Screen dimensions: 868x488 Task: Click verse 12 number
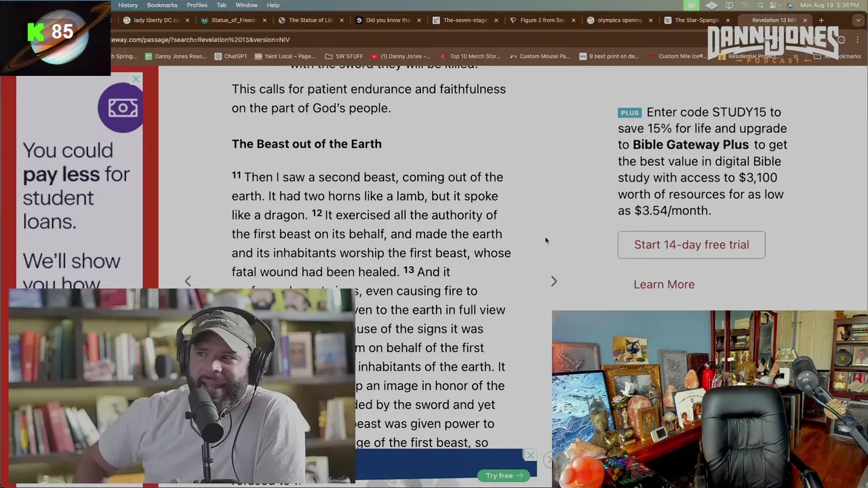[317, 213]
